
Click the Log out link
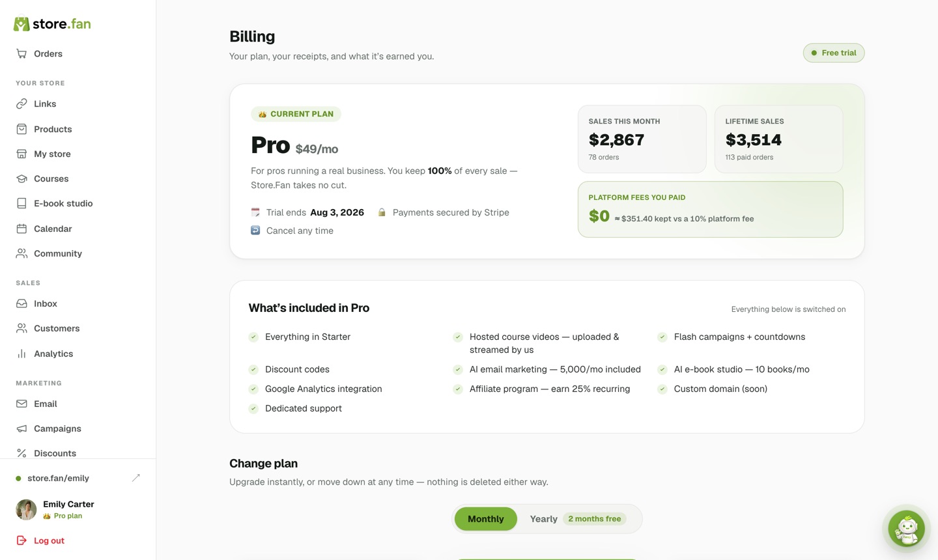[49, 541]
